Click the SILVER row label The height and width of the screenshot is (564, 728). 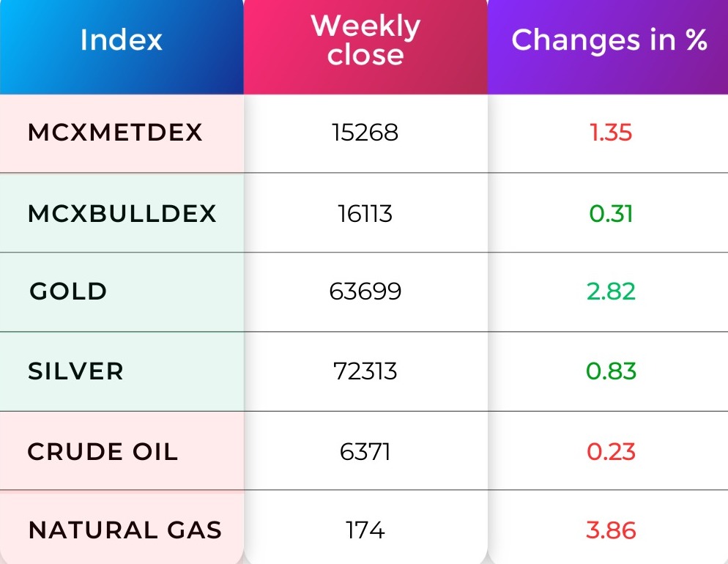[x=75, y=371]
